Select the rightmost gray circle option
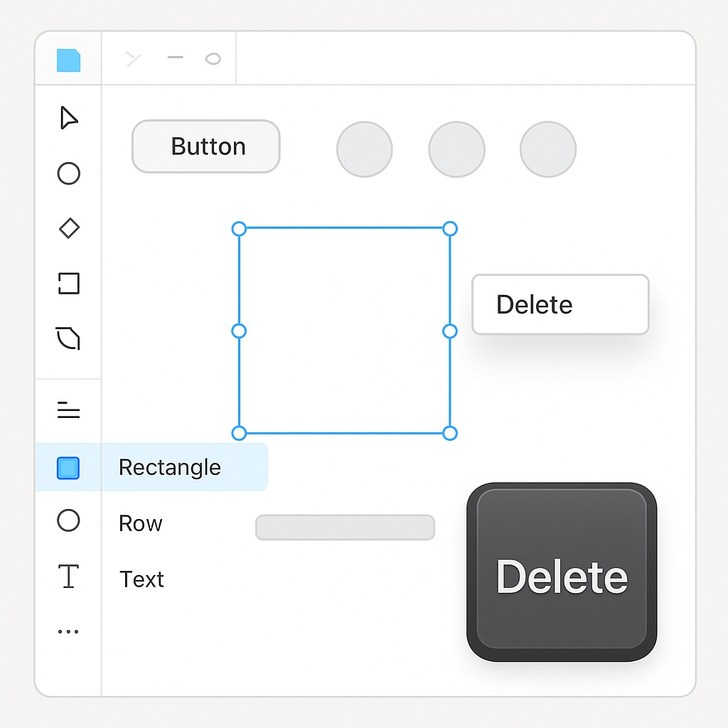 click(547, 149)
